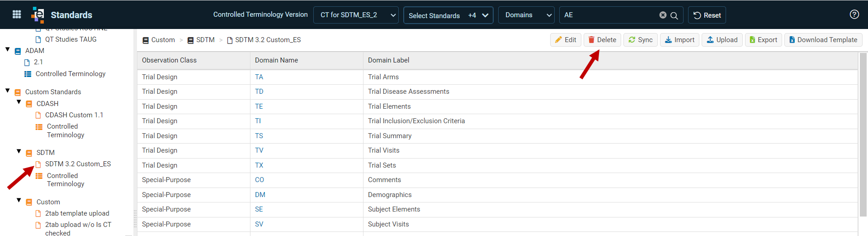Select CDASH folder in tree
This screenshot has width=868, height=236.
pyautogui.click(x=47, y=104)
